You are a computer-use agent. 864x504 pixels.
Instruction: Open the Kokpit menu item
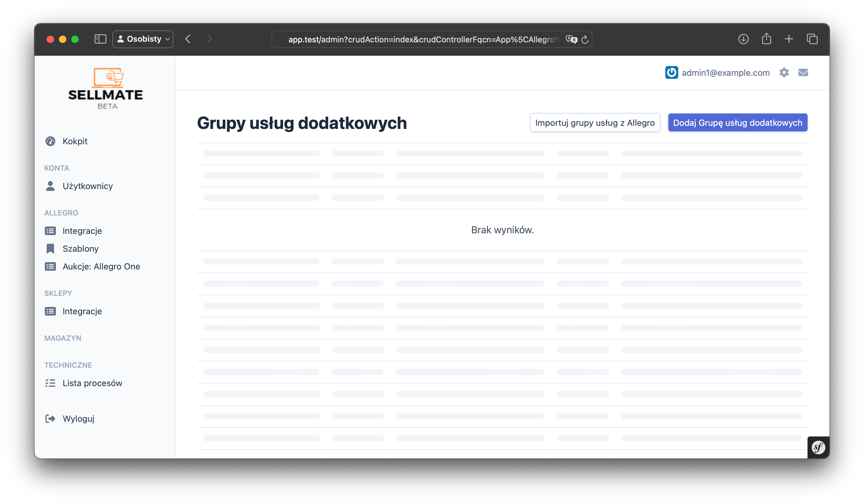[x=75, y=141]
